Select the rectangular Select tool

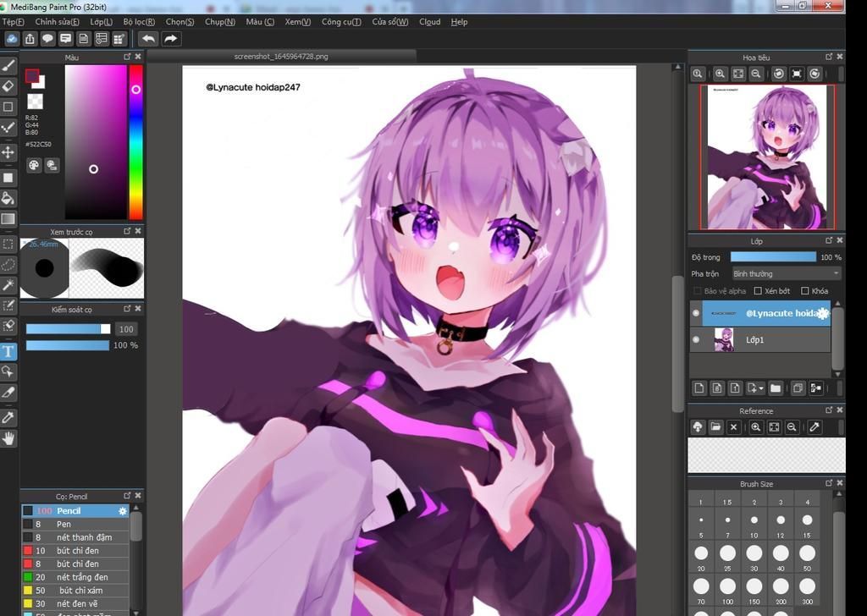[8, 244]
